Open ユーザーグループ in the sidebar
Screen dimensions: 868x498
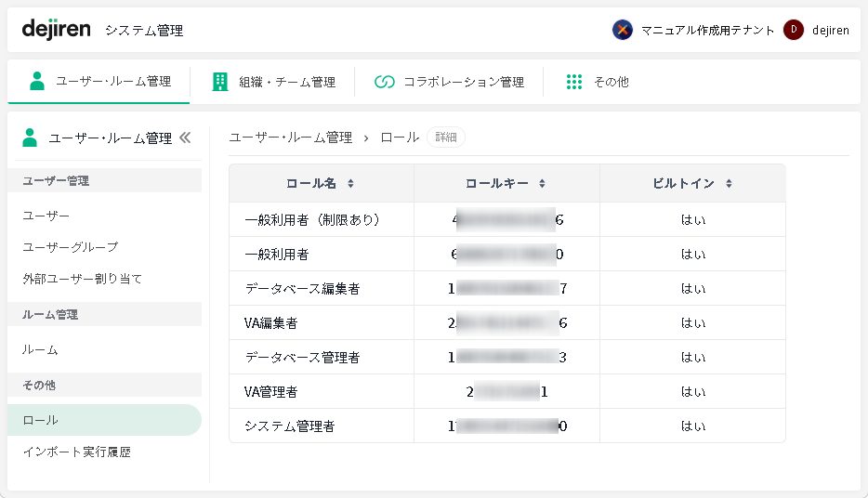pyautogui.click(x=71, y=247)
